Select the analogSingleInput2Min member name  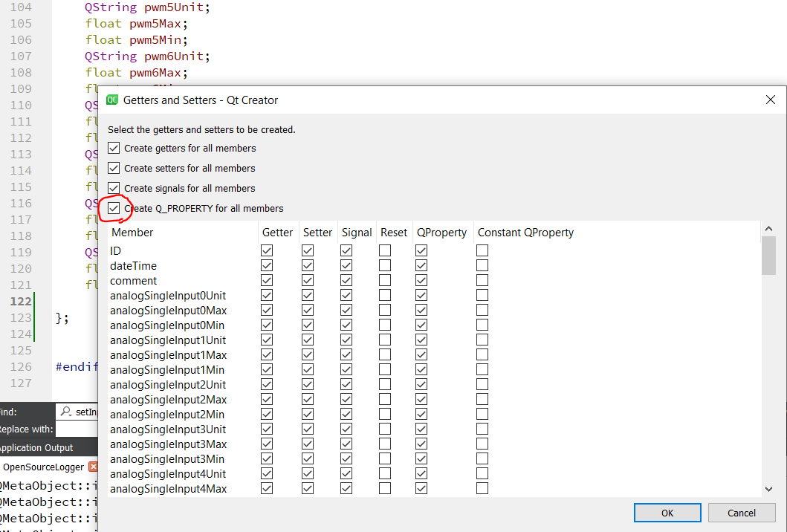[167, 415]
